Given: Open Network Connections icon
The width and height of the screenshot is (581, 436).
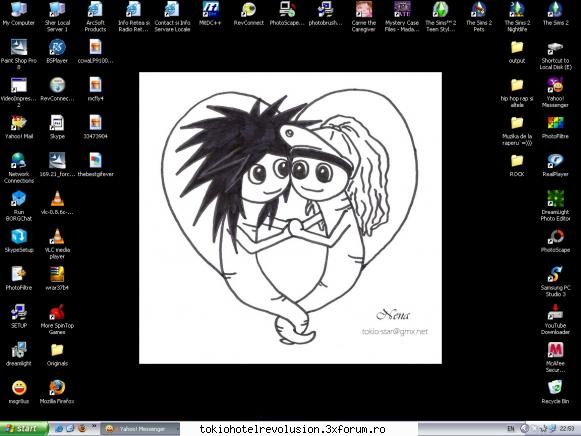Looking at the screenshot, I should 19,168.
